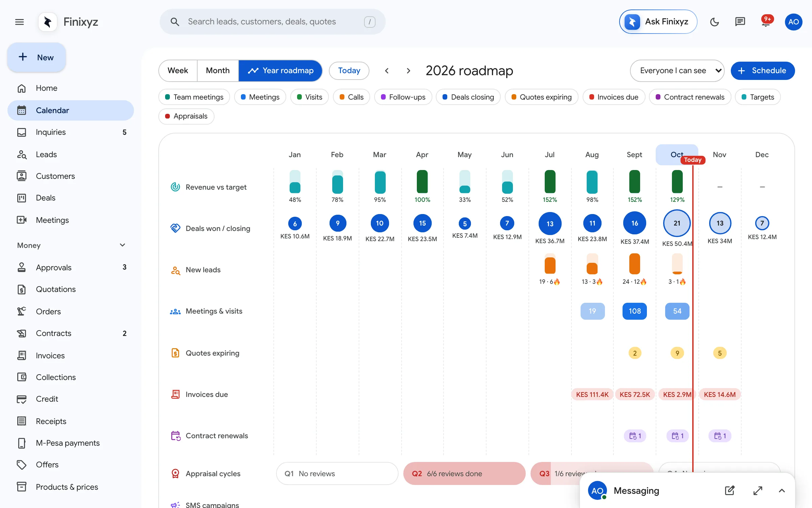Screen dimensions: 812x508
Task: Click the Offers tag icon
Action: (22, 465)
